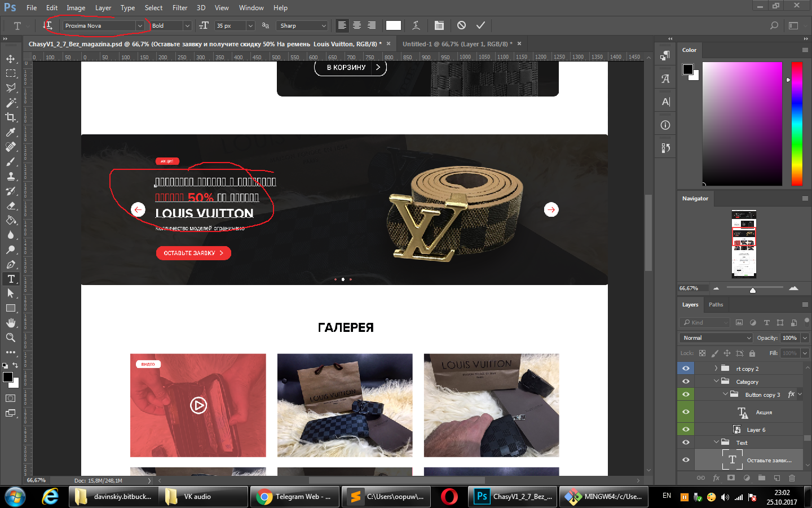Commit the current text edits
This screenshot has width=812, height=508.
coord(480,25)
